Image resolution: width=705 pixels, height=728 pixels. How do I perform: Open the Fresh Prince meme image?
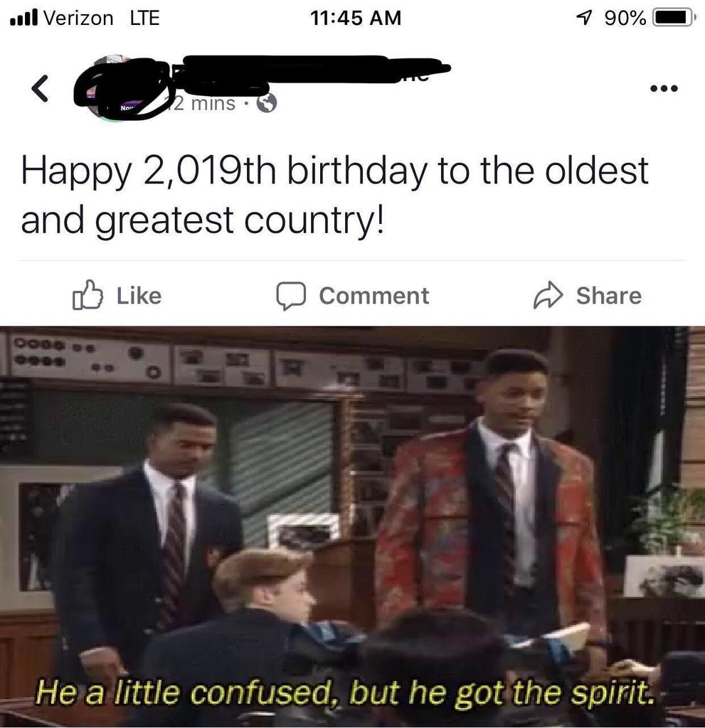352,527
